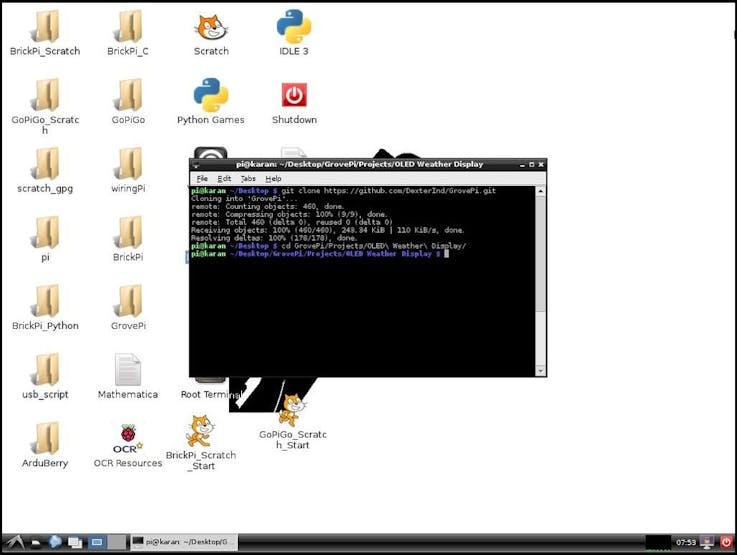The image size is (737, 555).
Task: Open the BrickPi_Python folder
Action: pos(45,301)
